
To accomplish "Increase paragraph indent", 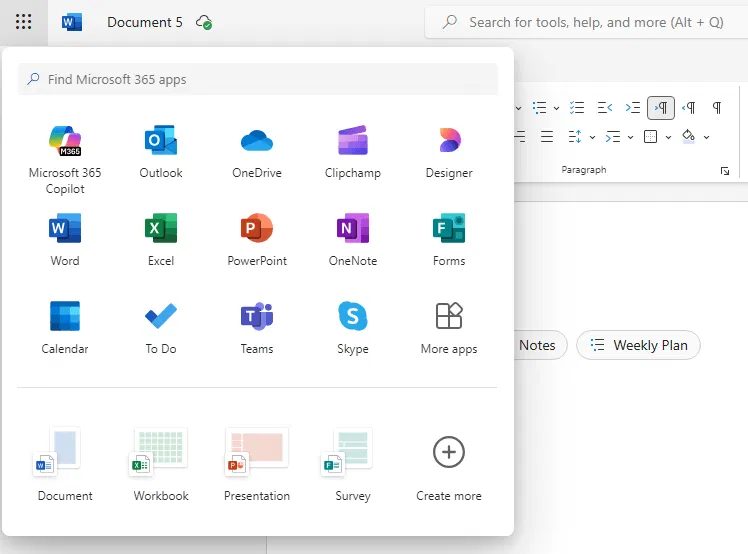I will (633, 108).
